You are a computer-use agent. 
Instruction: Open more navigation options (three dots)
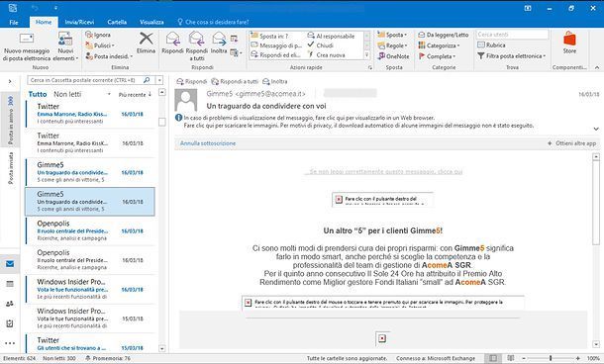tap(10, 343)
